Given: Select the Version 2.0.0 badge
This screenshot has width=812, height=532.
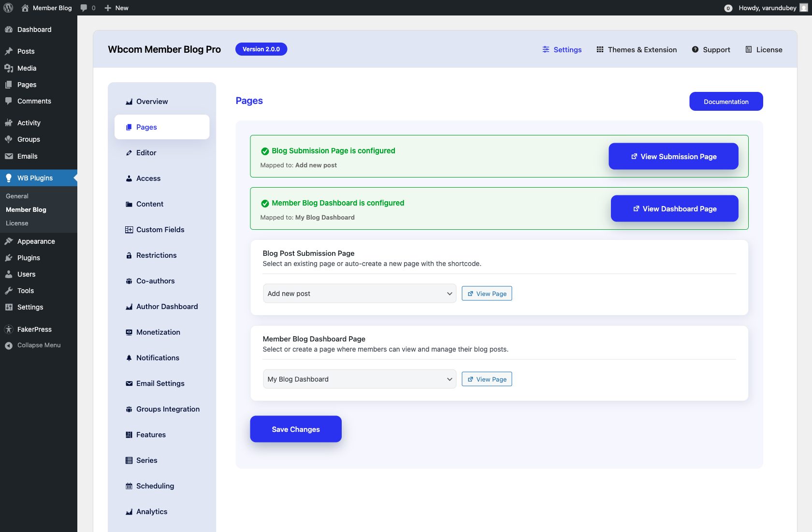Looking at the screenshot, I should (261, 49).
